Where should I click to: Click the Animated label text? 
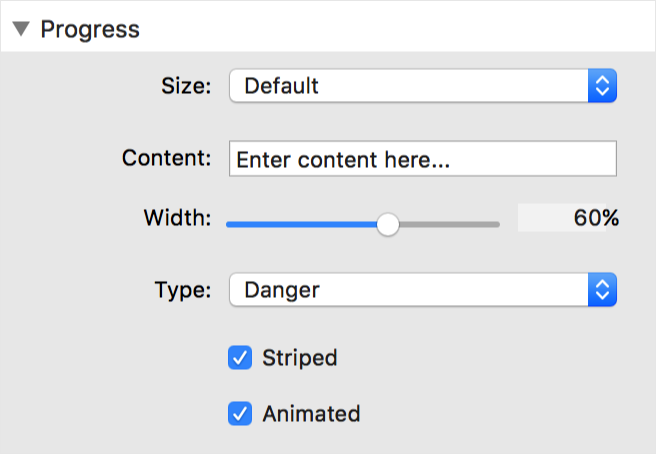click(311, 414)
